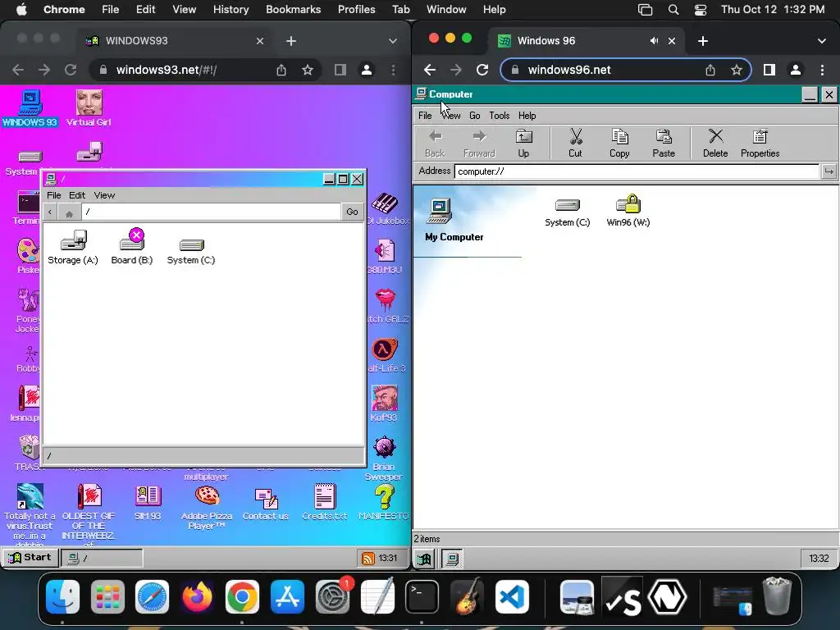Open File menu in Windows 93 explorer
Image resolution: width=840 pixels, height=630 pixels.
[53, 195]
